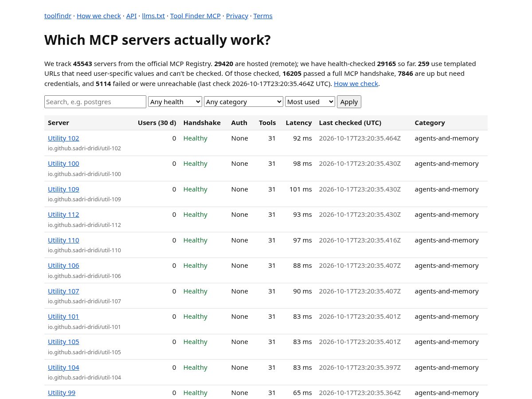Expand the Any health dropdown
Viewport: 532px width, 399px height.
175,102
